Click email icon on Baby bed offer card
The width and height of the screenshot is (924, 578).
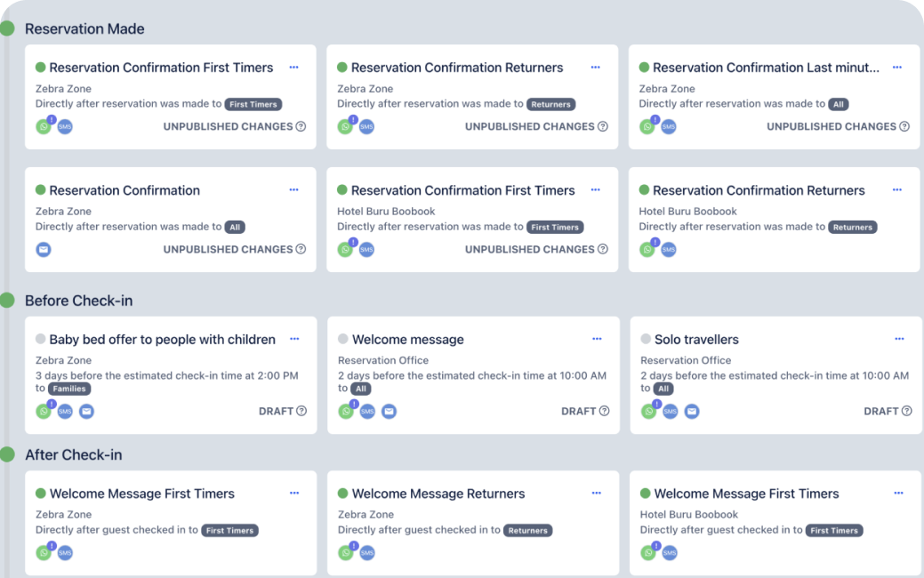[86, 411]
